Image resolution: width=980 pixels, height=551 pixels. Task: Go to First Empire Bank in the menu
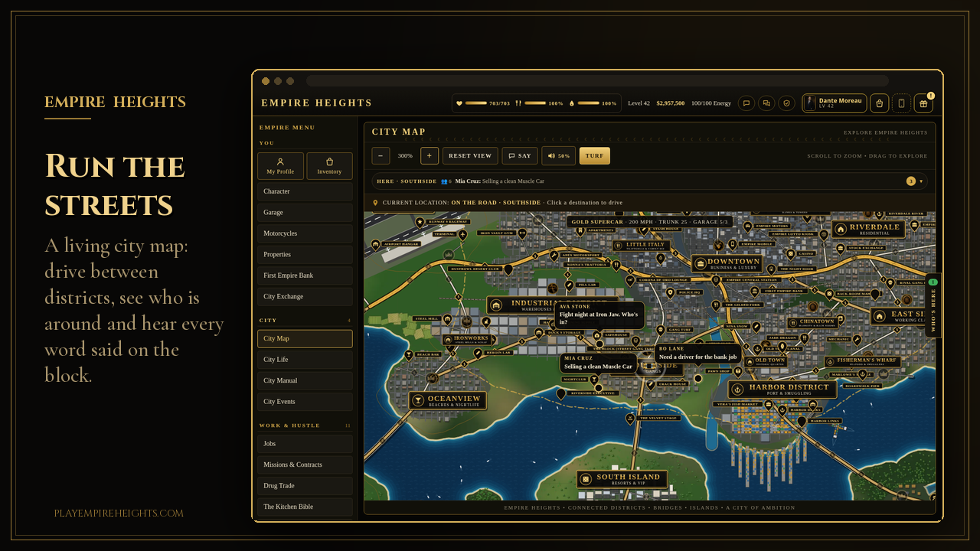pyautogui.click(x=305, y=275)
